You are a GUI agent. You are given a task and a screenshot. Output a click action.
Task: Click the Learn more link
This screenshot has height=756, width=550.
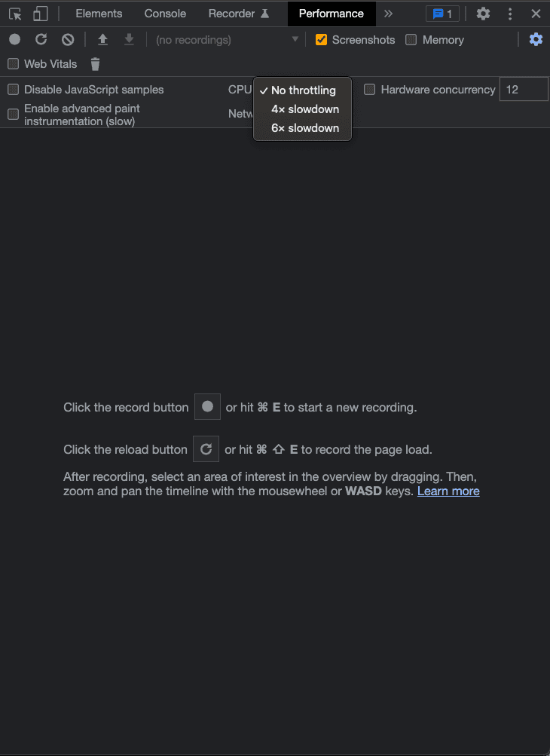coord(448,491)
